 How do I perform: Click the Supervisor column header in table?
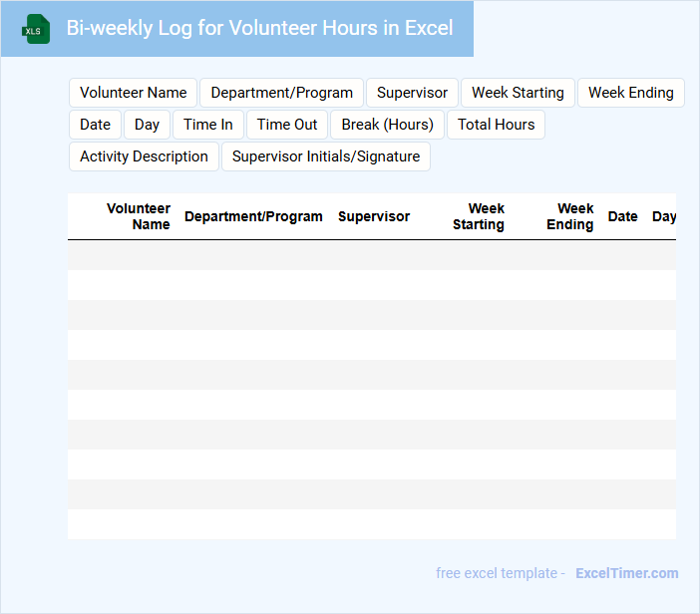coord(374,216)
